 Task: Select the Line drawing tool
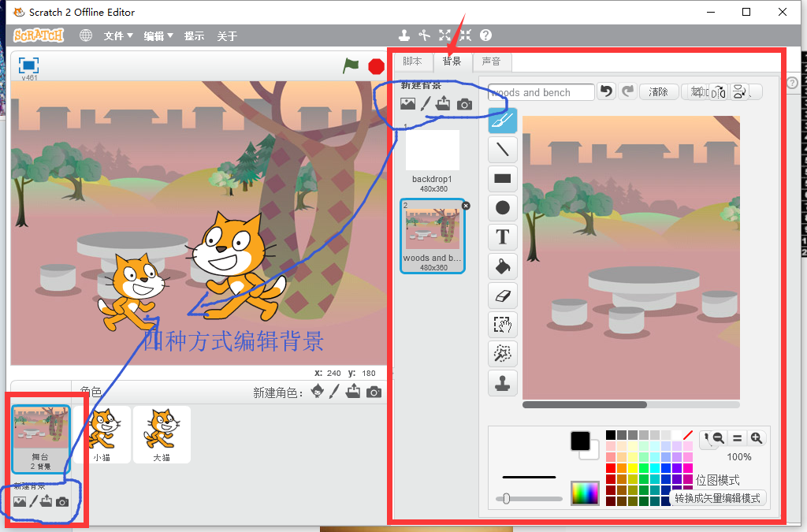pos(502,149)
